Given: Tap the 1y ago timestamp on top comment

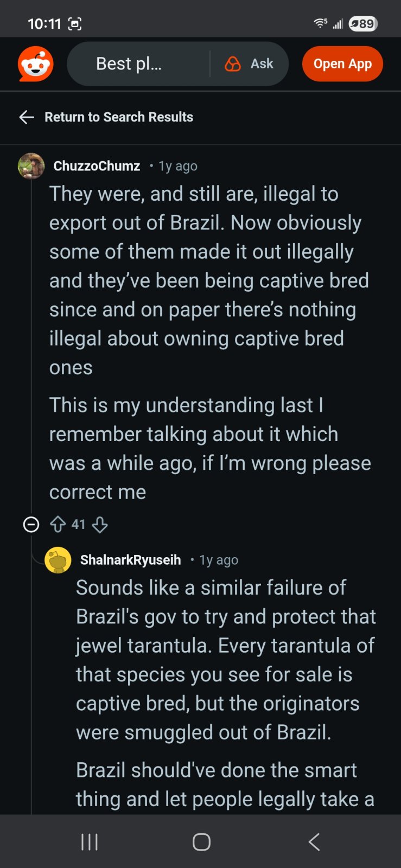Looking at the screenshot, I should pos(179,167).
